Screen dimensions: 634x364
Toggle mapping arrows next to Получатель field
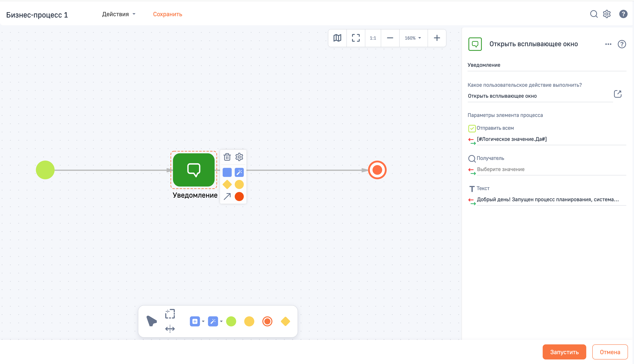pos(472,171)
